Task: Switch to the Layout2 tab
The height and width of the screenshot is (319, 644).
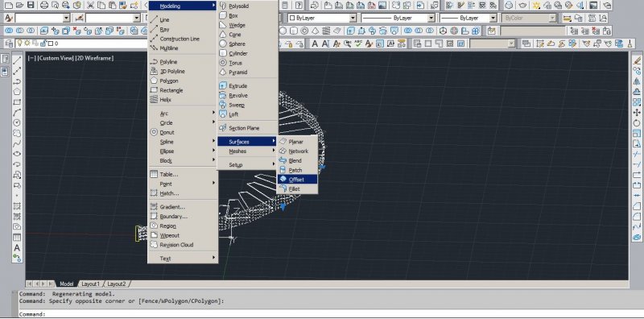Action: (117, 284)
